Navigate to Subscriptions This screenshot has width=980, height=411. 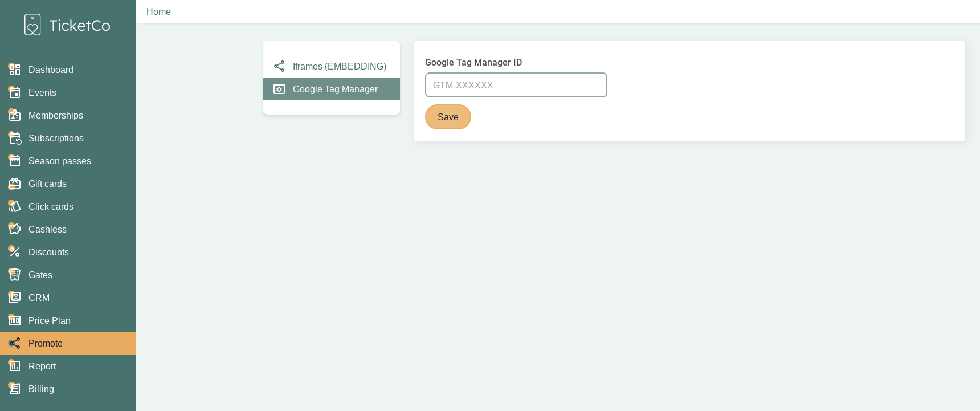(68, 138)
